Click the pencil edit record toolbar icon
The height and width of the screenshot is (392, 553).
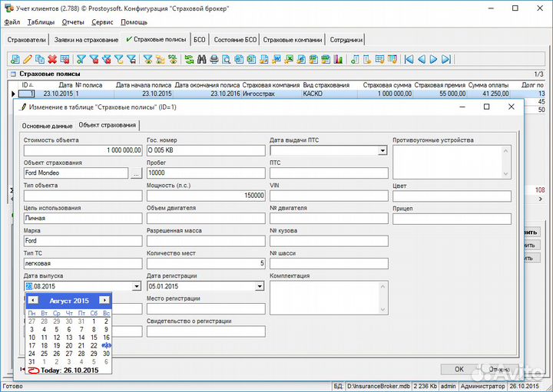(x=28, y=59)
